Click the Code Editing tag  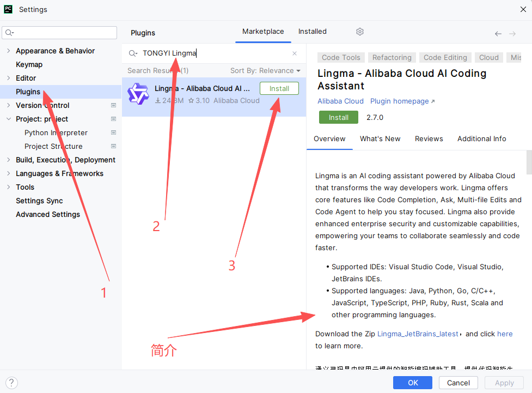coord(445,57)
